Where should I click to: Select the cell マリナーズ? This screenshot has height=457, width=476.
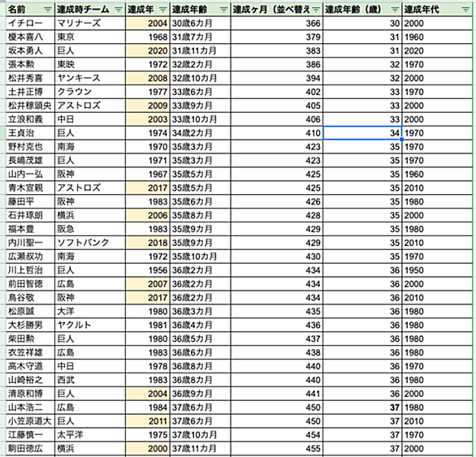[90, 24]
